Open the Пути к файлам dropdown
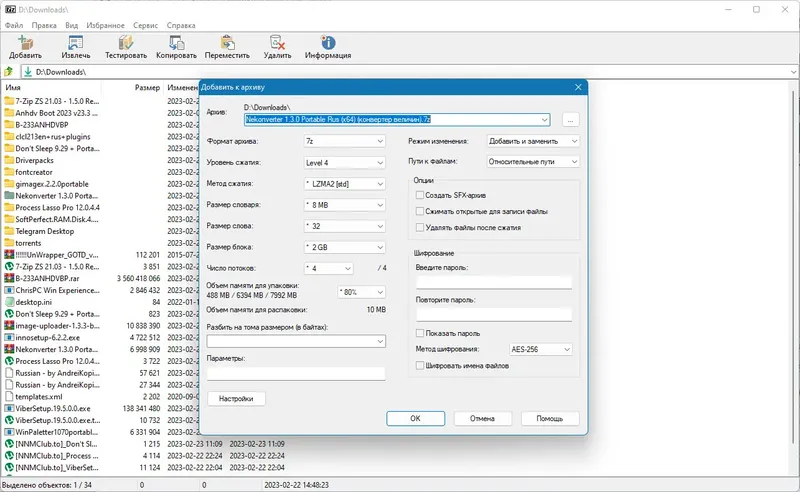The image size is (800, 492). coord(533,162)
